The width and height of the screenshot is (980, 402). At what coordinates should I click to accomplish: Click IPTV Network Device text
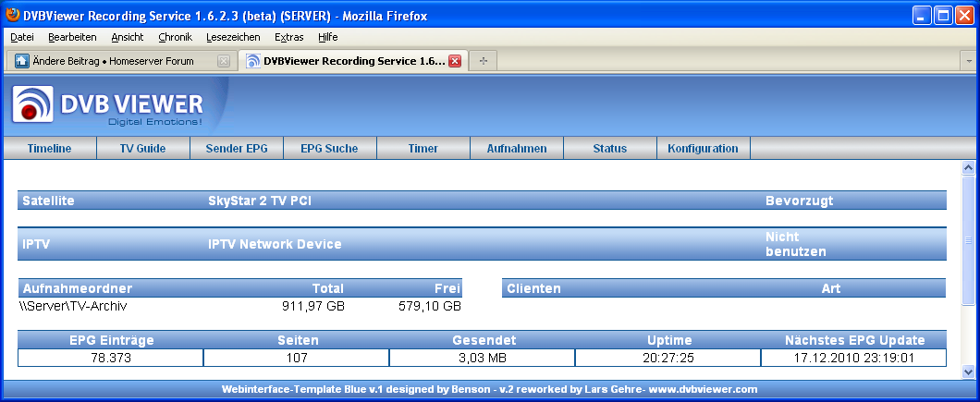tap(275, 244)
